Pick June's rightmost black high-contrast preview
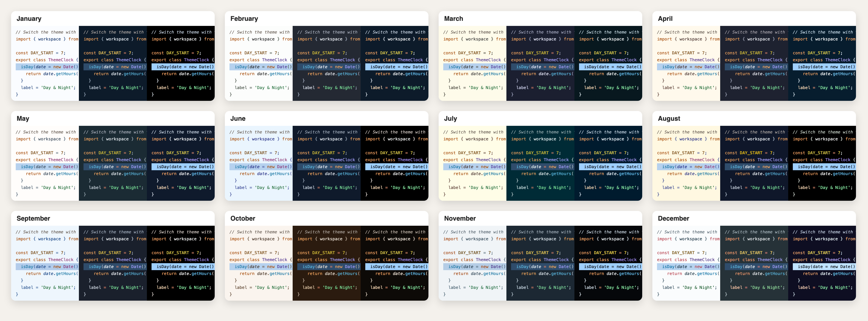The height and width of the screenshot is (321, 868). click(395, 163)
